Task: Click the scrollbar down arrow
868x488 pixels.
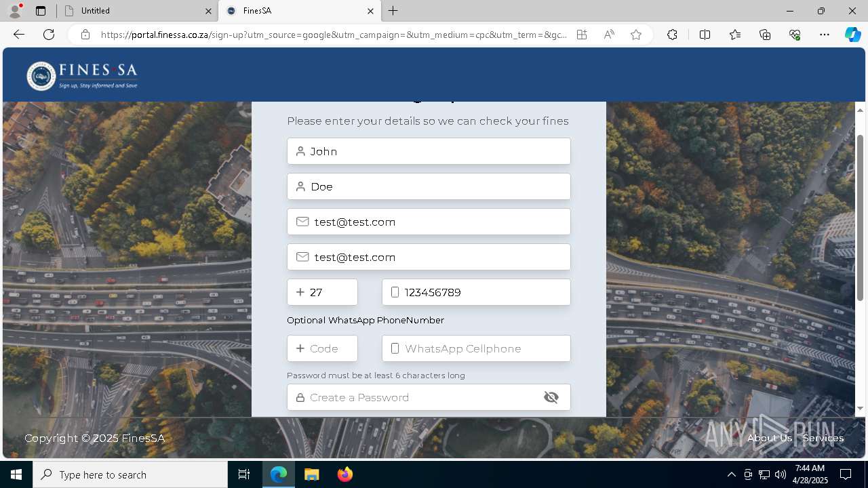Action: click(860, 408)
